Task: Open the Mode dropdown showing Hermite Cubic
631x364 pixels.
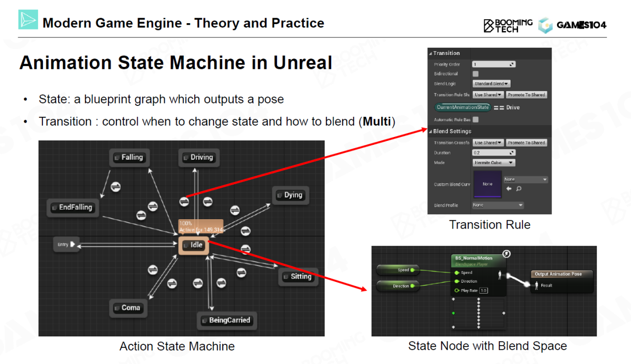Action: pos(493,163)
